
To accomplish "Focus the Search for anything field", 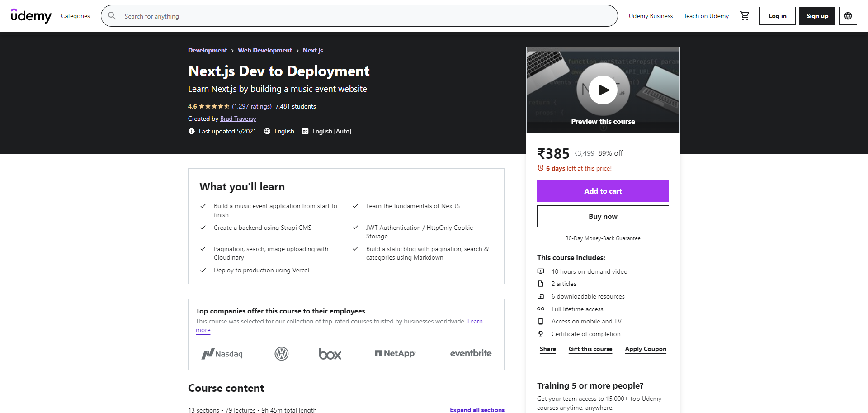I will point(359,16).
